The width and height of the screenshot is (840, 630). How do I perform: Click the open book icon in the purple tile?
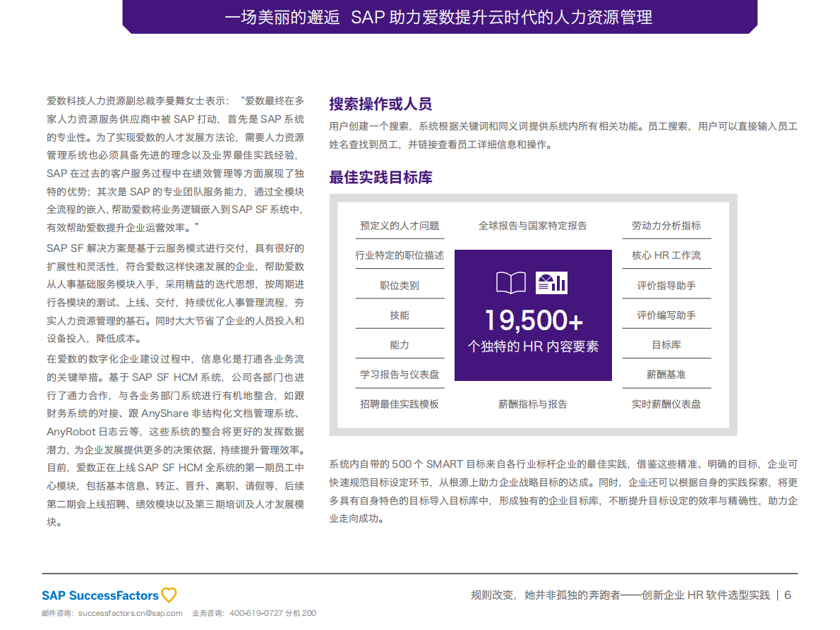[511, 281]
